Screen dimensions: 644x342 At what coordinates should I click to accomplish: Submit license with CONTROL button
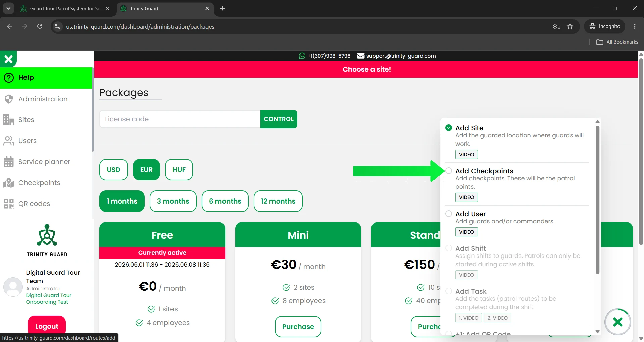(279, 119)
